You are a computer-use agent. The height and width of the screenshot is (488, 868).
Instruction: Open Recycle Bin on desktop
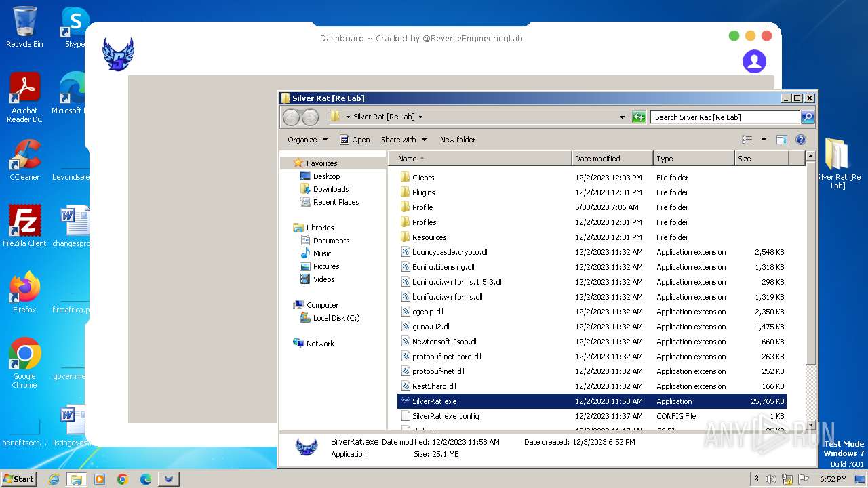pos(24,27)
